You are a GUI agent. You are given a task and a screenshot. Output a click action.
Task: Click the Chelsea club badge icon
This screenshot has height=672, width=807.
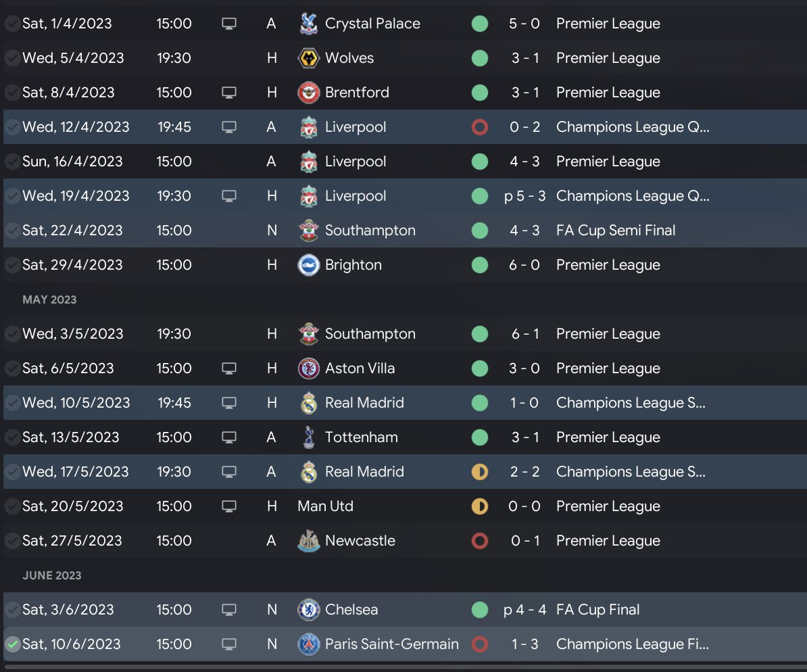point(308,610)
